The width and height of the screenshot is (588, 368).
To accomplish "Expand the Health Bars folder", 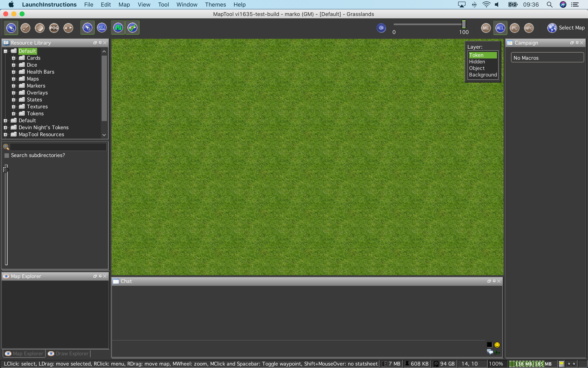I will point(14,72).
